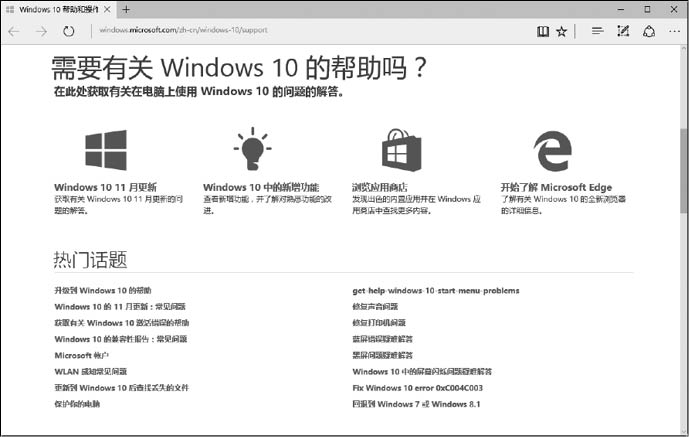
Task: Click the Store shopping bag icon
Action: 402,150
